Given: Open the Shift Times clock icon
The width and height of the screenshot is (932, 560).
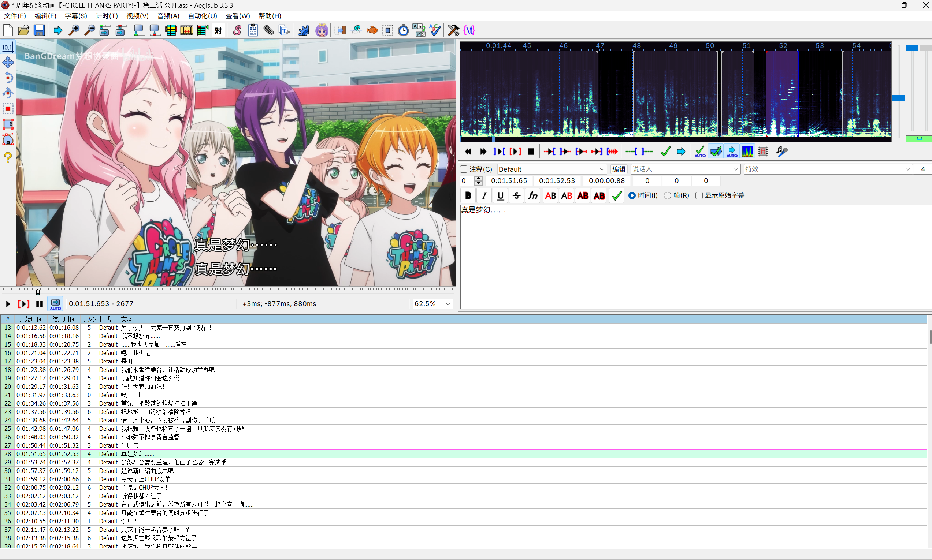Looking at the screenshot, I should click(x=404, y=30).
